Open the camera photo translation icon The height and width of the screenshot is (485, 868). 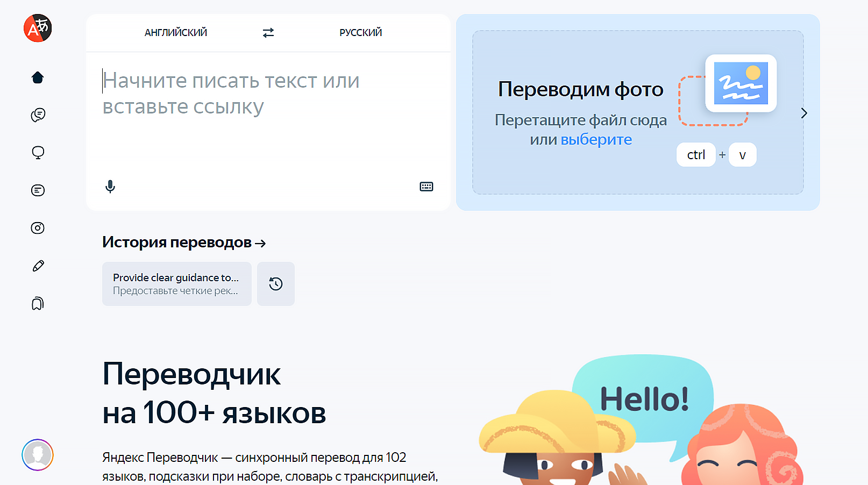point(38,228)
